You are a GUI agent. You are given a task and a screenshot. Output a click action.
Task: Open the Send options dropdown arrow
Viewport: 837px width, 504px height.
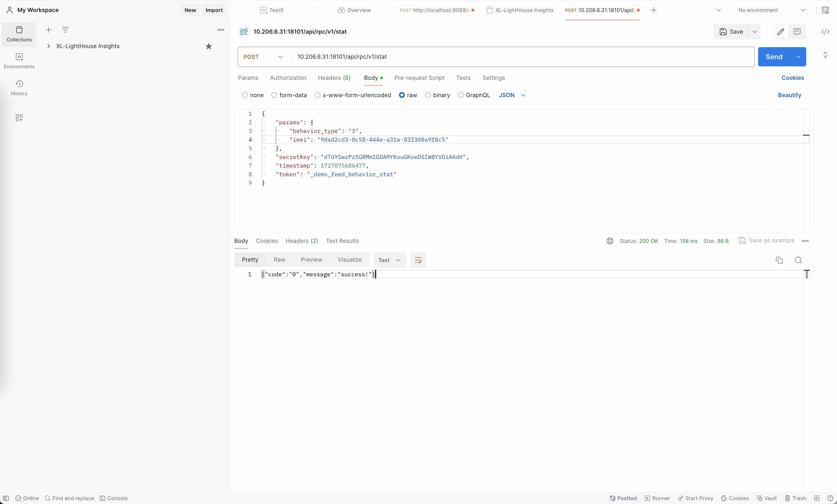798,57
